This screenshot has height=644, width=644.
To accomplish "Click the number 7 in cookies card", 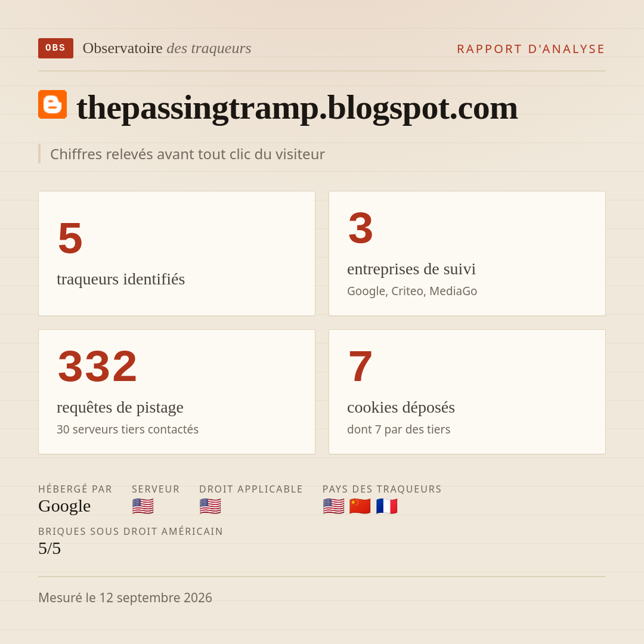I will point(360,366).
